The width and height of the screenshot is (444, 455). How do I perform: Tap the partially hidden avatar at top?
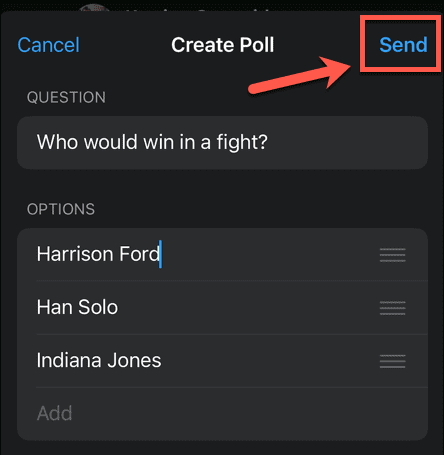94,8
